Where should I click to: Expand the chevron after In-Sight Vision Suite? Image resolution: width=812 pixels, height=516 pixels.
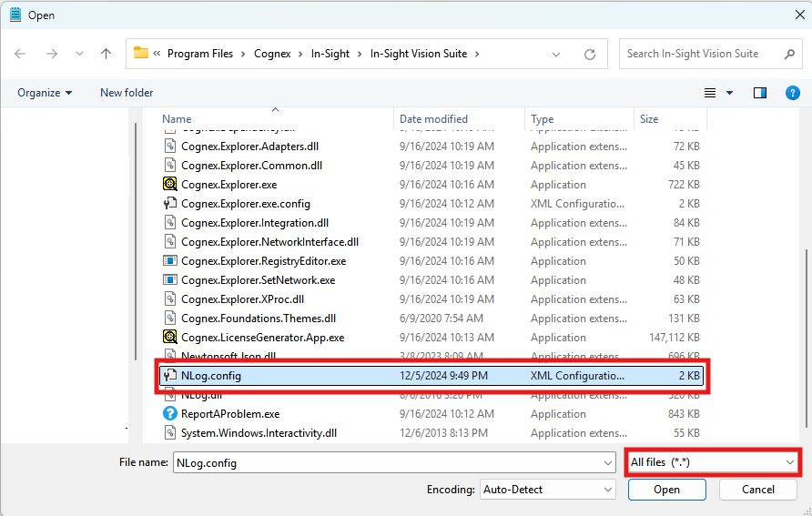tap(477, 55)
